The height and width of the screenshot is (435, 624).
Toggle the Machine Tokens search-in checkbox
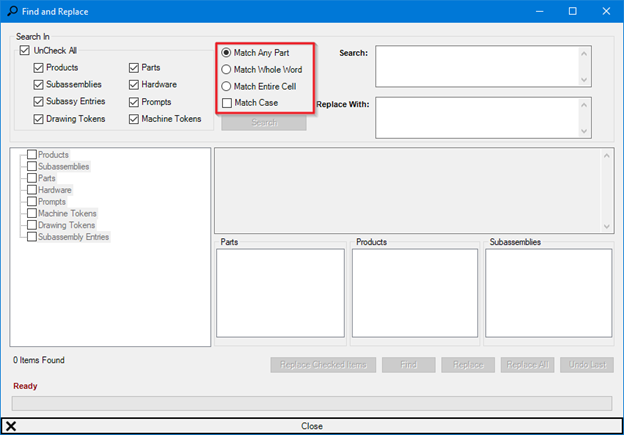click(134, 119)
